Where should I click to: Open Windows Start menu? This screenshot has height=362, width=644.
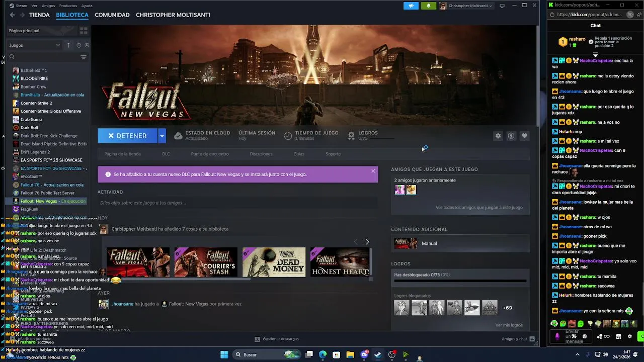click(x=224, y=354)
